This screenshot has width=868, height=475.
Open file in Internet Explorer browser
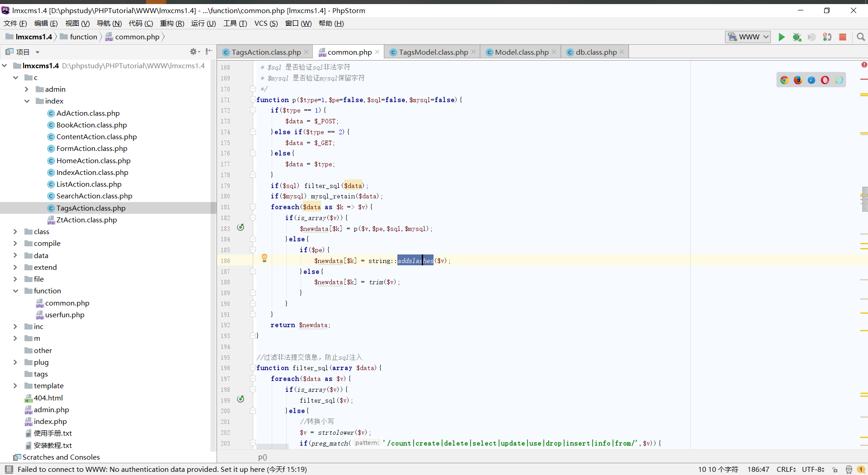839,80
